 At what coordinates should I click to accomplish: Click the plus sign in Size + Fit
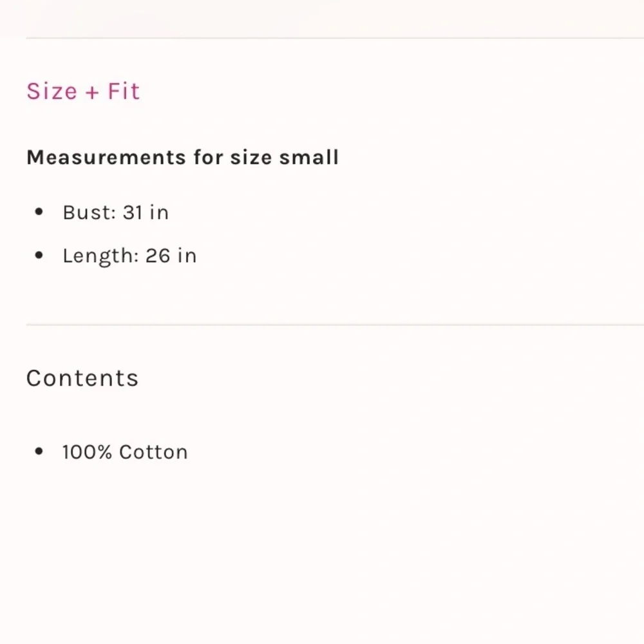pyautogui.click(x=92, y=92)
